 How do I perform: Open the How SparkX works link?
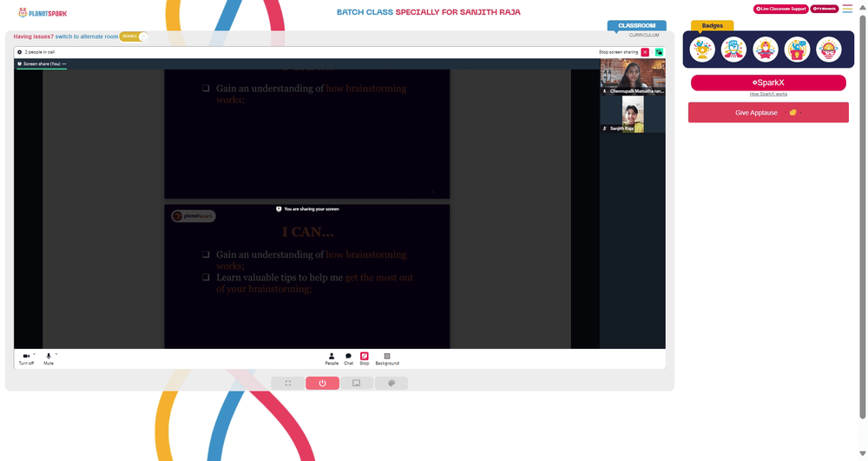click(768, 94)
